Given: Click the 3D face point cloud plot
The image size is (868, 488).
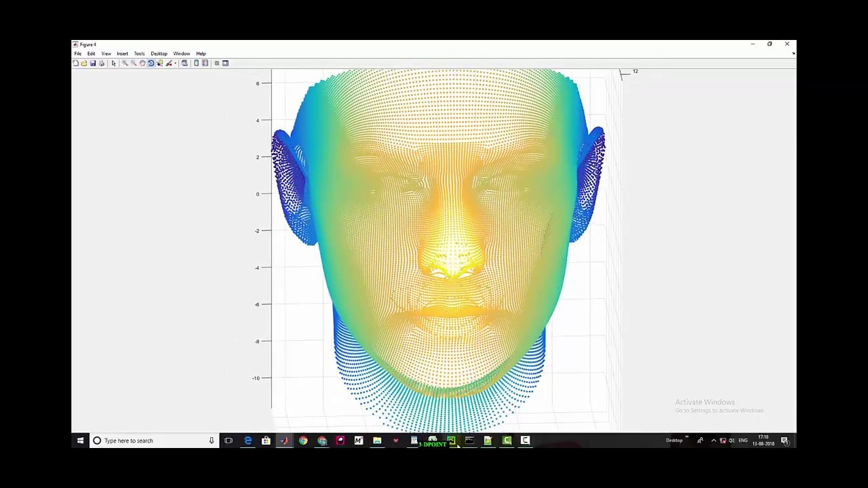Looking at the screenshot, I should 438,249.
